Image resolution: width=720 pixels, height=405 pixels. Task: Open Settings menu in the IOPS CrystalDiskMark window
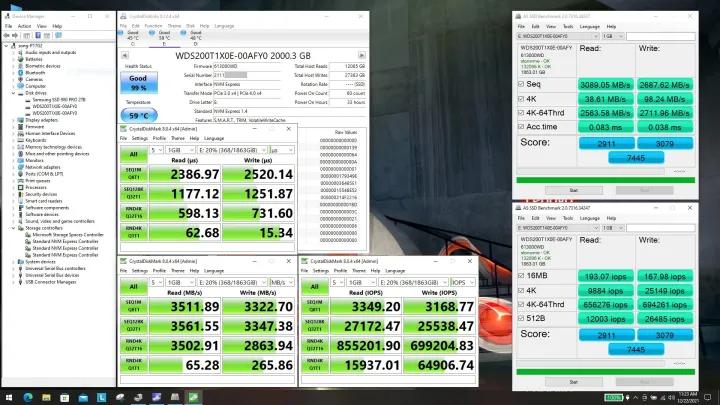(x=321, y=270)
